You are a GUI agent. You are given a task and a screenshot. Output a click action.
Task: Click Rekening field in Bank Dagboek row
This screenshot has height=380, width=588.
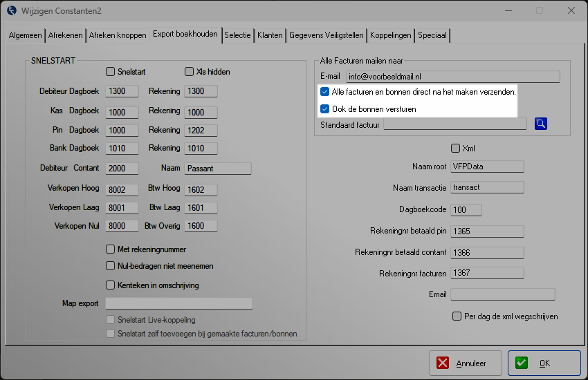(201, 149)
